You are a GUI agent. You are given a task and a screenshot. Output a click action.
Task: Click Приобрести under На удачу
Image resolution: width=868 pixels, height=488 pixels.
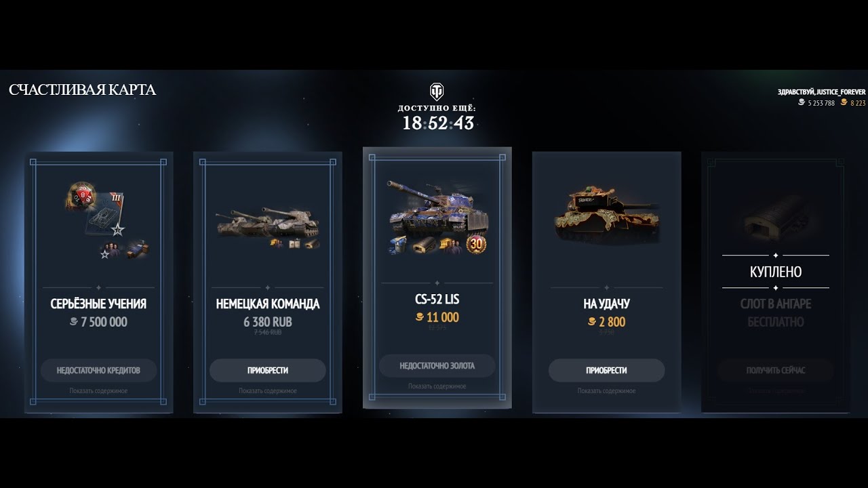[x=607, y=370]
